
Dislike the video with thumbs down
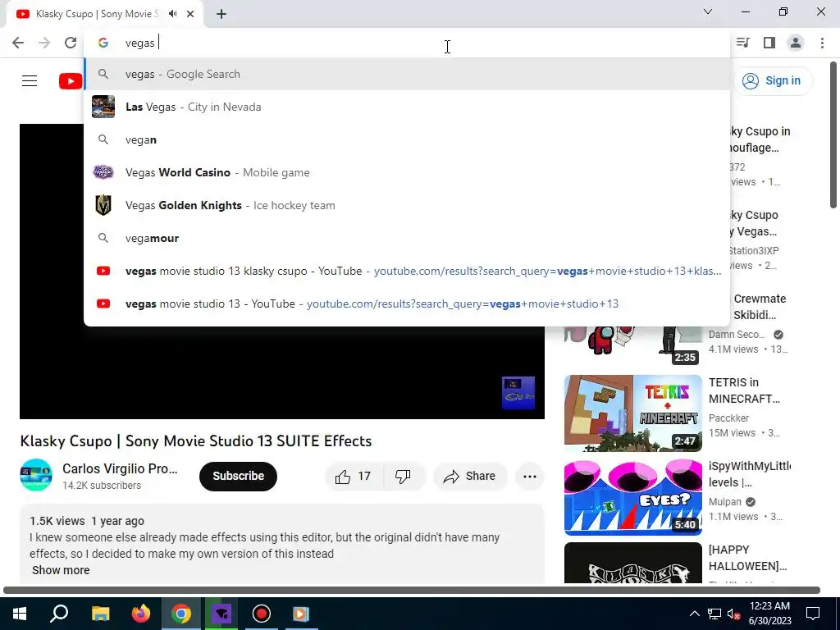404,477
